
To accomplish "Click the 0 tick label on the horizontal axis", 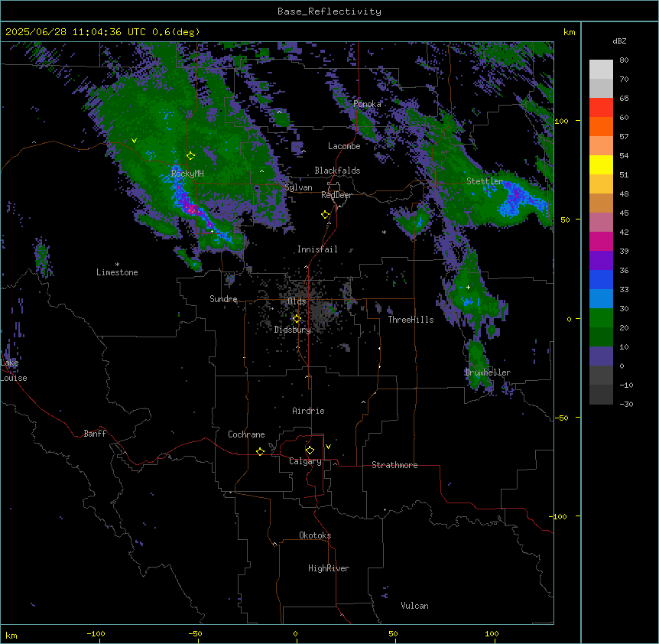I will (x=295, y=633).
